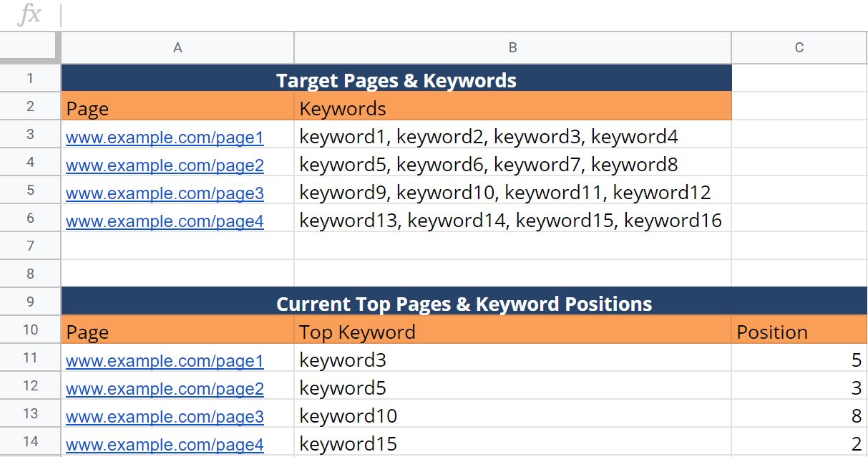Select column A header

(177, 48)
